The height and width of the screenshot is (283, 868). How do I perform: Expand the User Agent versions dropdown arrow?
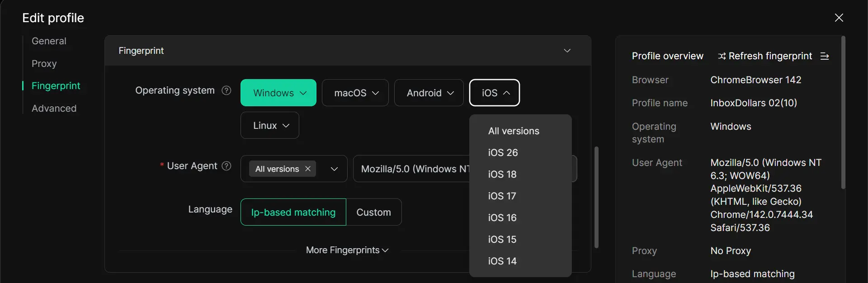pos(334,169)
